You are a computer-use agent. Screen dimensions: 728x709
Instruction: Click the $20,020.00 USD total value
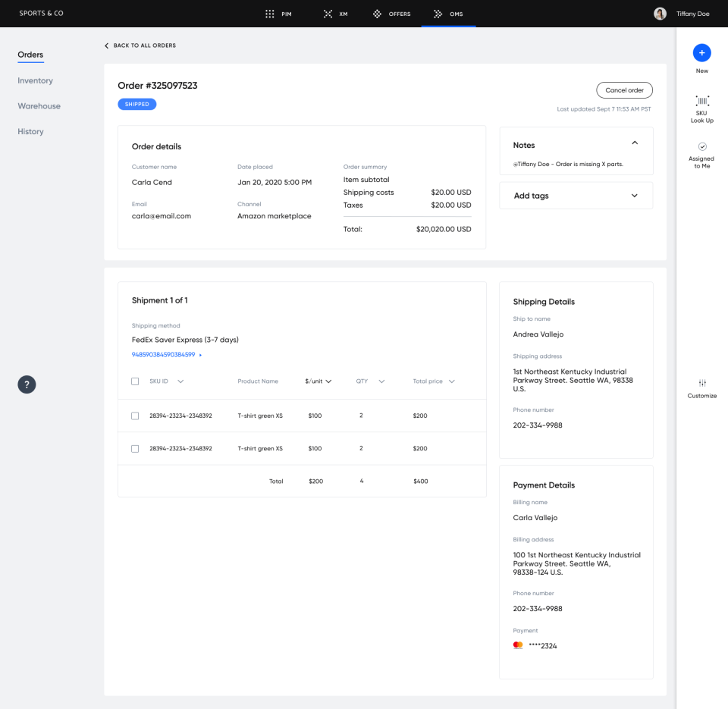(444, 229)
